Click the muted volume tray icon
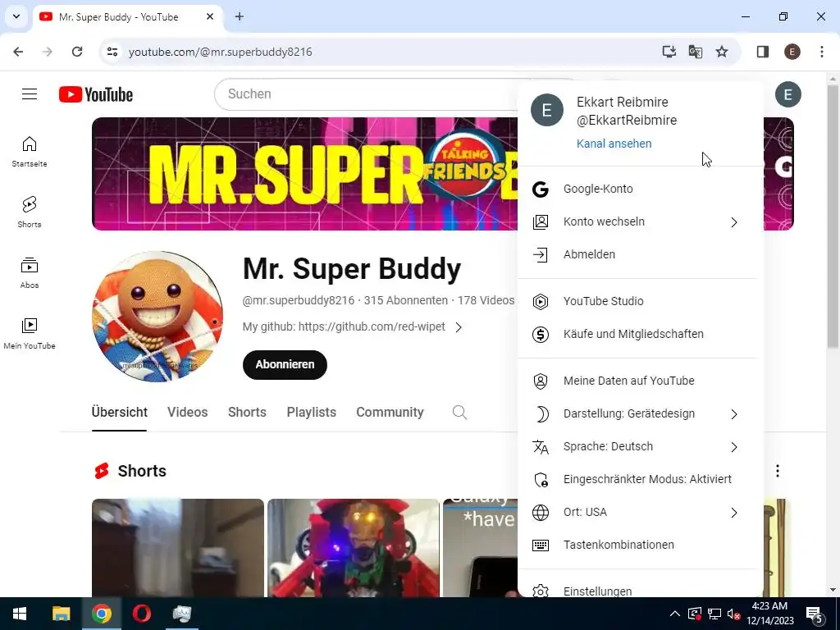This screenshot has width=840, height=630. tap(733, 614)
